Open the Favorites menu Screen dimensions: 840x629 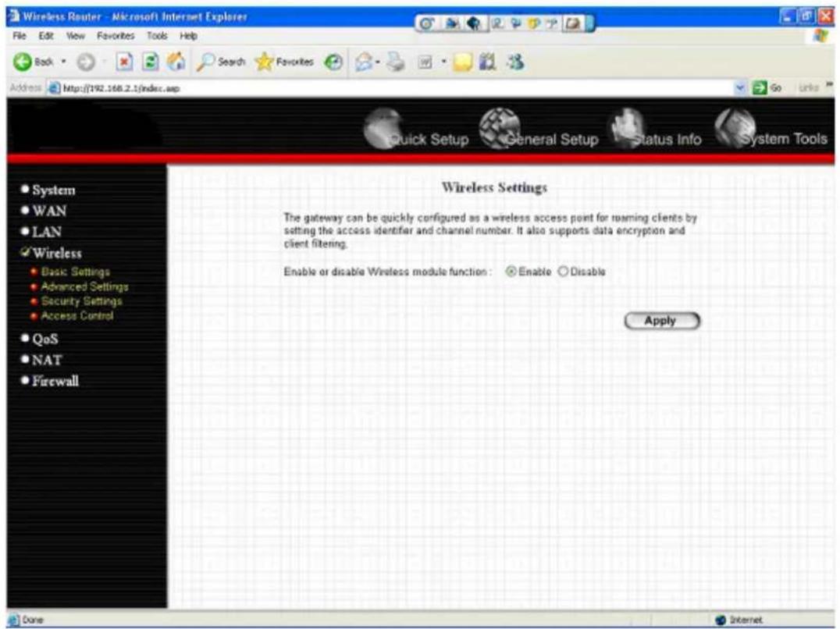(x=116, y=36)
